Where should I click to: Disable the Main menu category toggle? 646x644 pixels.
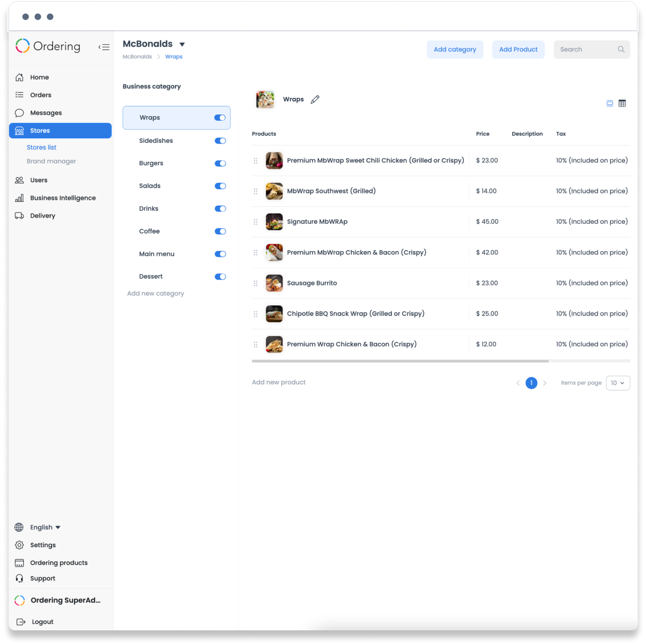pyautogui.click(x=220, y=254)
